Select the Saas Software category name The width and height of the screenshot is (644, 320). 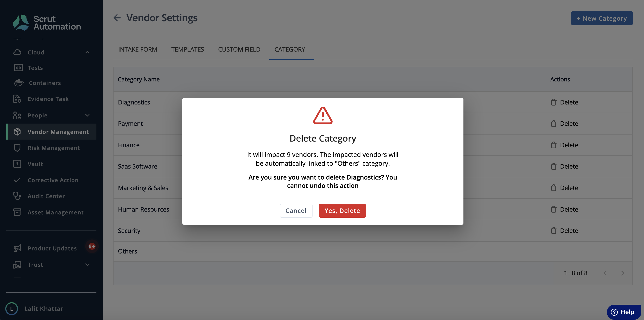pos(137,166)
